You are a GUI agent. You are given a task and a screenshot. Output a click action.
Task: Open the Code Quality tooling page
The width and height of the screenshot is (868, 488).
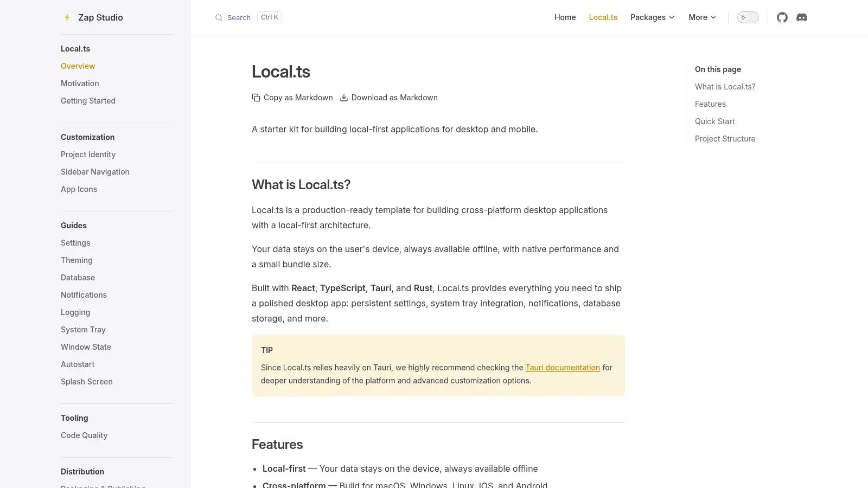click(84, 435)
